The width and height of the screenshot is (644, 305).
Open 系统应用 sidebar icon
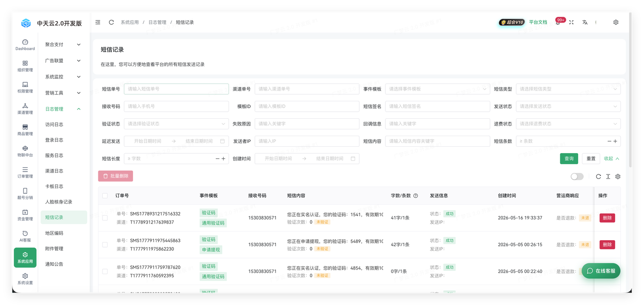click(x=25, y=258)
